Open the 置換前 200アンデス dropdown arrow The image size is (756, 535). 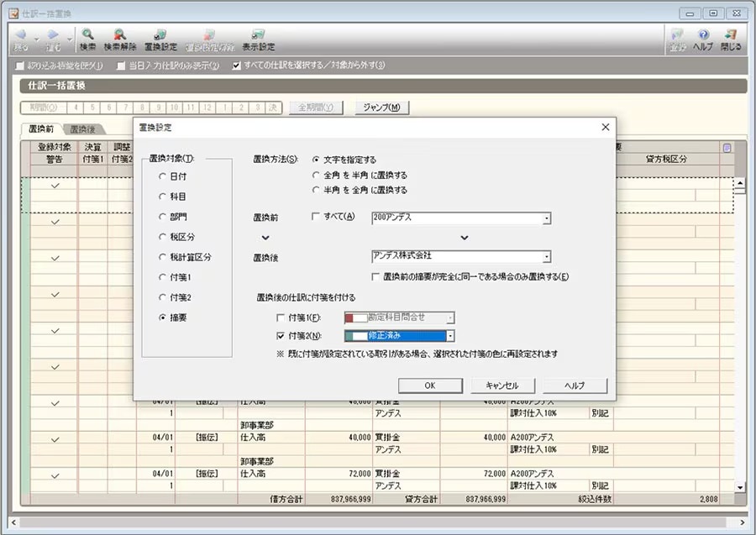[546, 219]
